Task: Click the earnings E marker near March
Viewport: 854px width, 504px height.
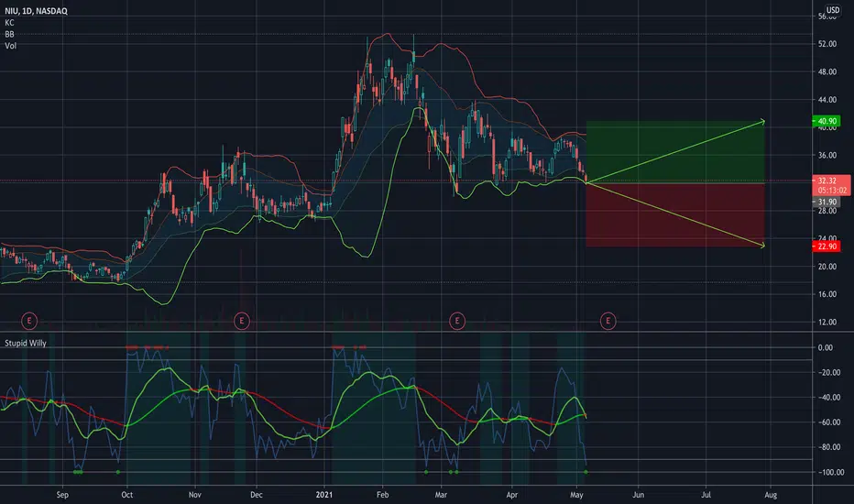Action: point(457,321)
